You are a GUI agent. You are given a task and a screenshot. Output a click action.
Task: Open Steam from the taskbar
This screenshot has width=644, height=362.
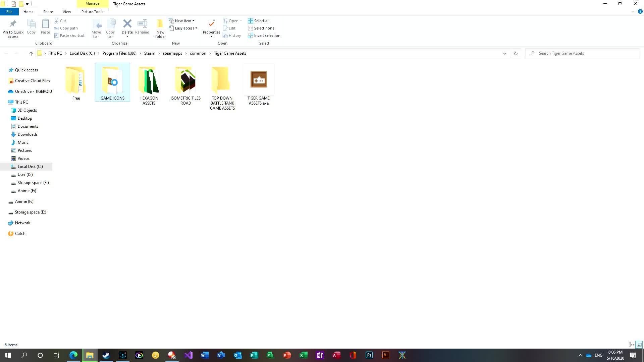(x=106, y=355)
